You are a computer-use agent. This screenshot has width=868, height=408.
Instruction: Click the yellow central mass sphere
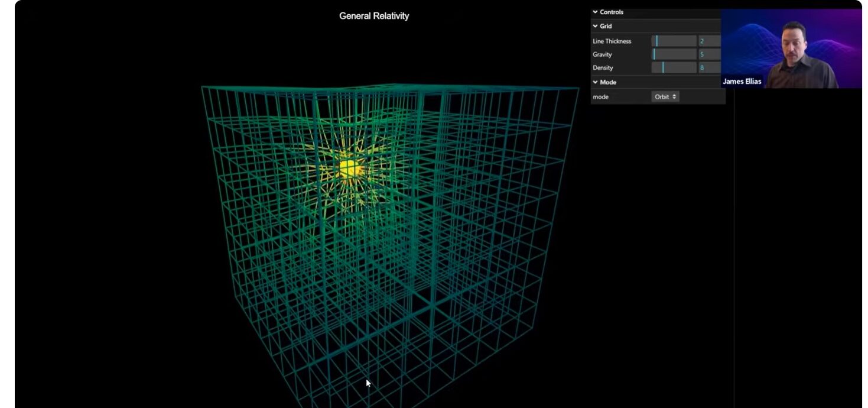tap(350, 169)
